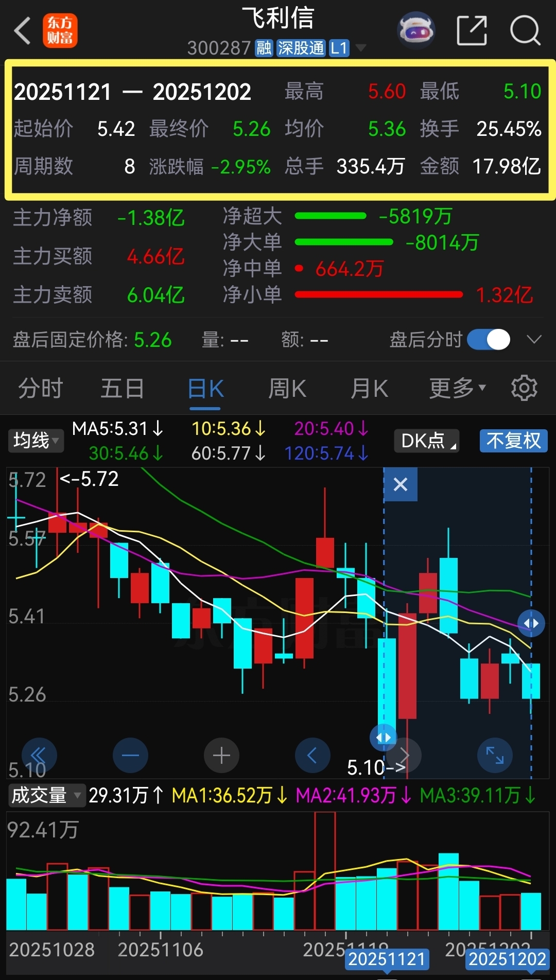Tap the volume MA3:39.11万 value
The width and height of the screenshot is (556, 980).
tap(478, 796)
